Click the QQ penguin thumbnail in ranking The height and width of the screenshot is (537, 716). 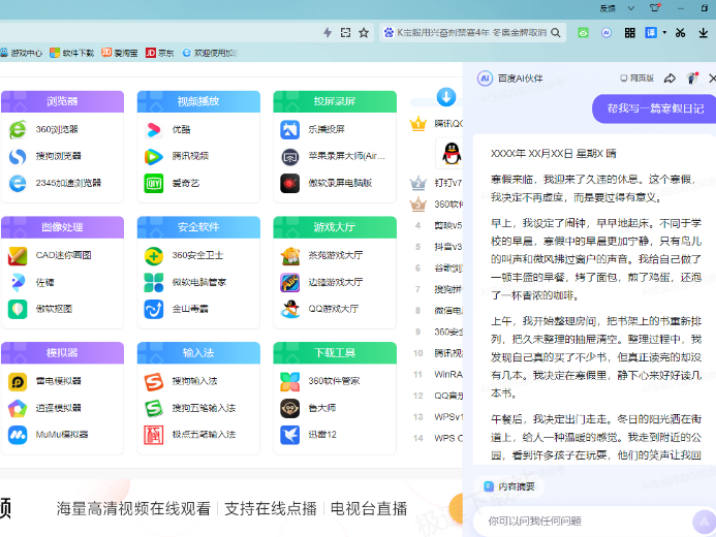(x=450, y=153)
